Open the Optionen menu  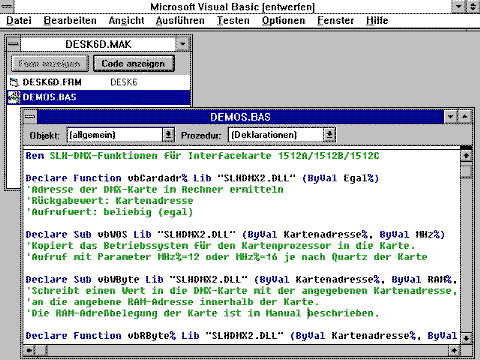(284, 21)
